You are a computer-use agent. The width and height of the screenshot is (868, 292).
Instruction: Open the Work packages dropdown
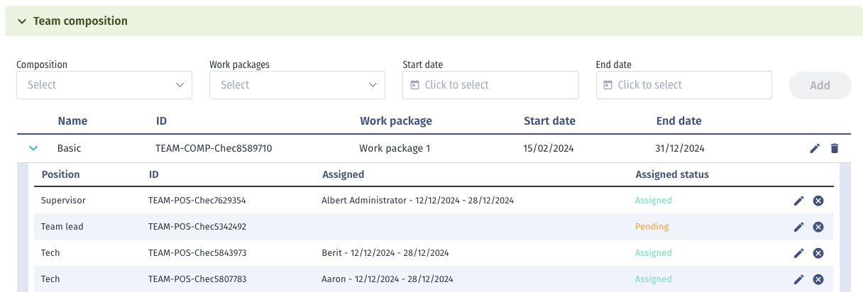[x=297, y=85]
